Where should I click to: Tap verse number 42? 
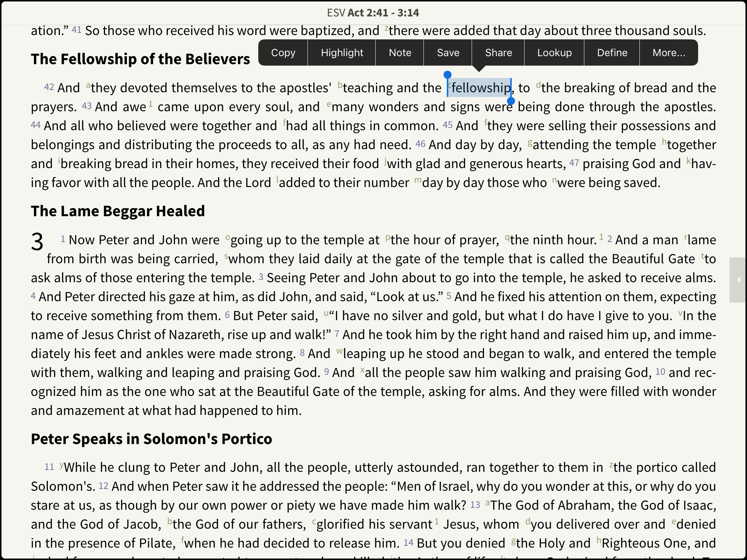(49, 87)
